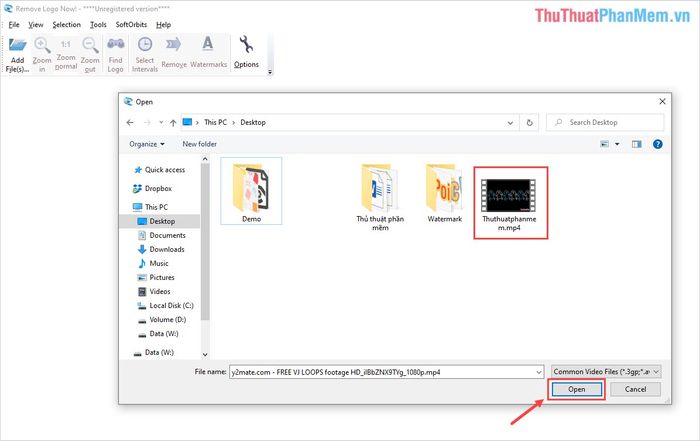Open the Options wrench tool
The image size is (700, 441).
(246, 53)
